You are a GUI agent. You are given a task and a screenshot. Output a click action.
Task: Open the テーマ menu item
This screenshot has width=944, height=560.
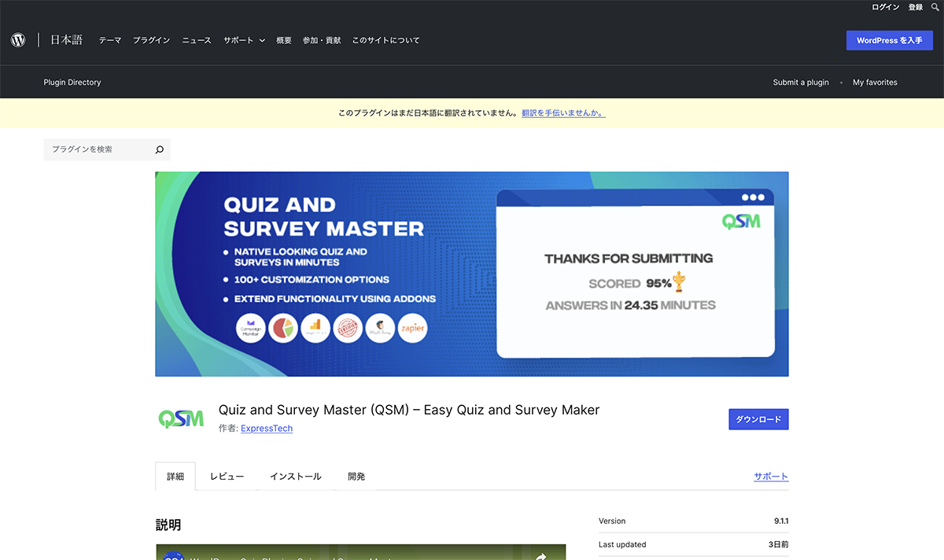110,40
